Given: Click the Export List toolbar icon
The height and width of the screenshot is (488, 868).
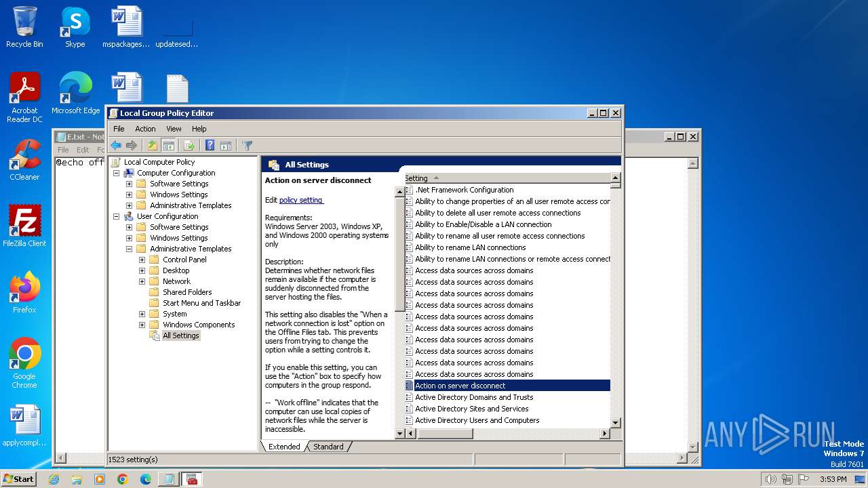Looking at the screenshot, I should [189, 145].
